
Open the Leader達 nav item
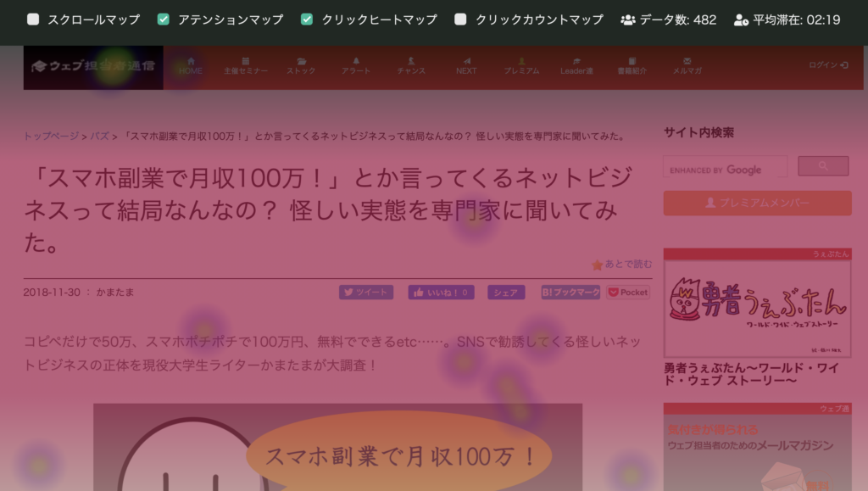pyautogui.click(x=576, y=66)
